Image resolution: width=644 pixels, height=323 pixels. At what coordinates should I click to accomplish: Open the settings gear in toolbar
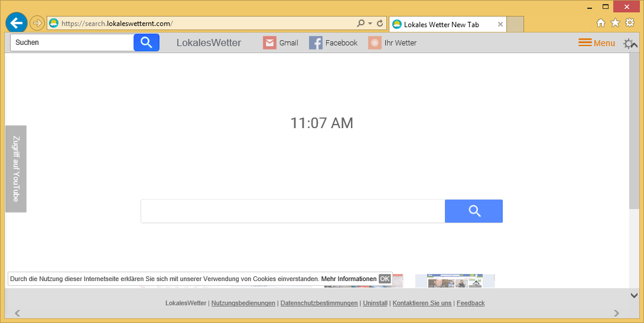[x=629, y=43]
